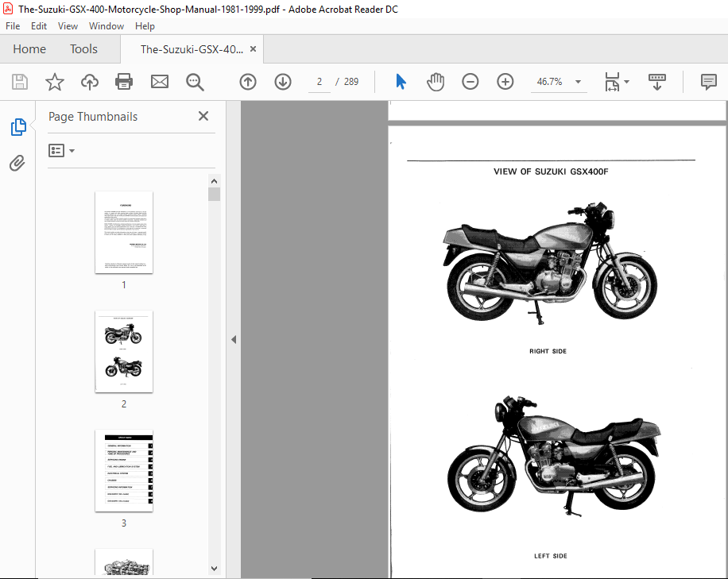Close the Page Thumbnails panel
The image size is (728, 579).
point(203,116)
